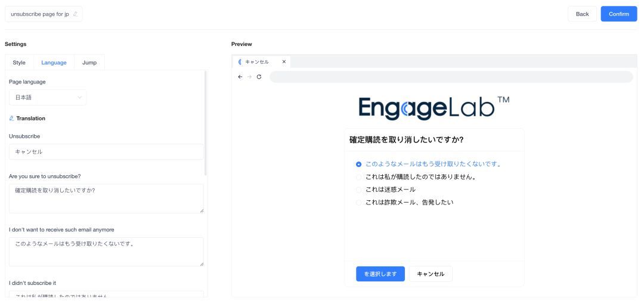Screen dimensions: 644x301
Task: Click the pencil icon beside page name
Action: [x=75, y=14]
